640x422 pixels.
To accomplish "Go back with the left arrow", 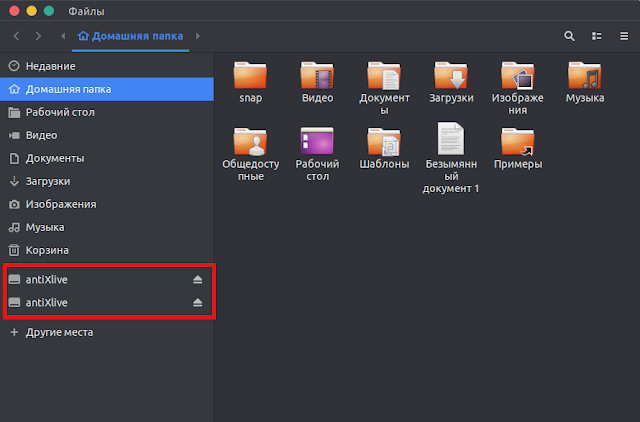I will (16, 36).
